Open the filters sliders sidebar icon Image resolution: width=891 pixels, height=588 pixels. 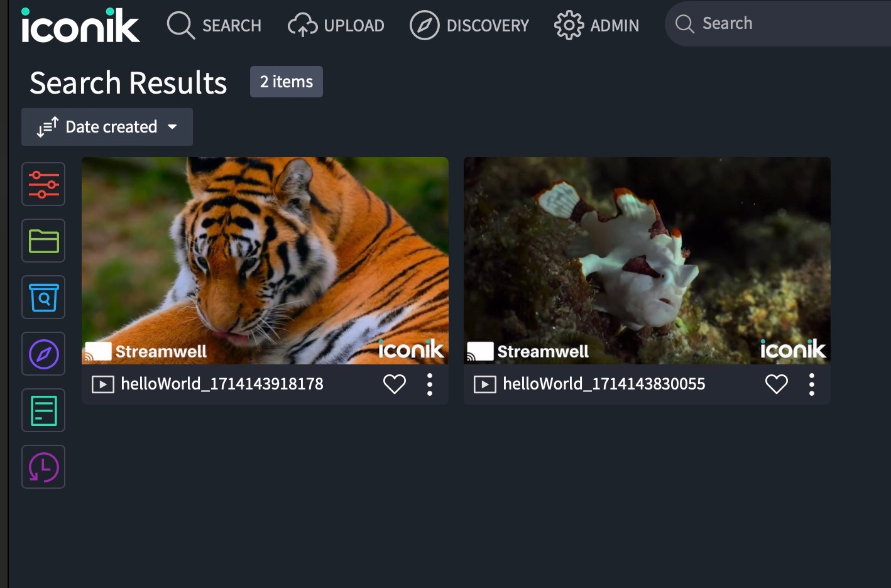tap(43, 184)
